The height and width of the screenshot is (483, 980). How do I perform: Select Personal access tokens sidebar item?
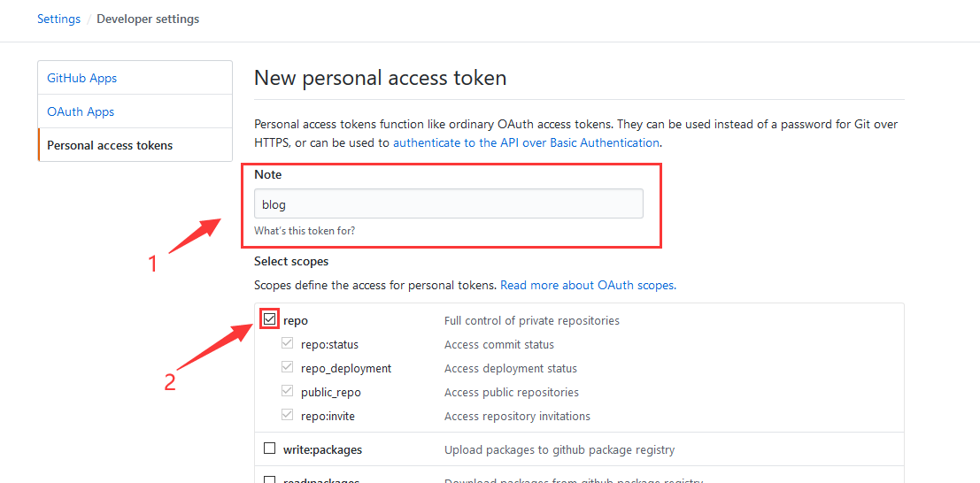[x=110, y=145]
